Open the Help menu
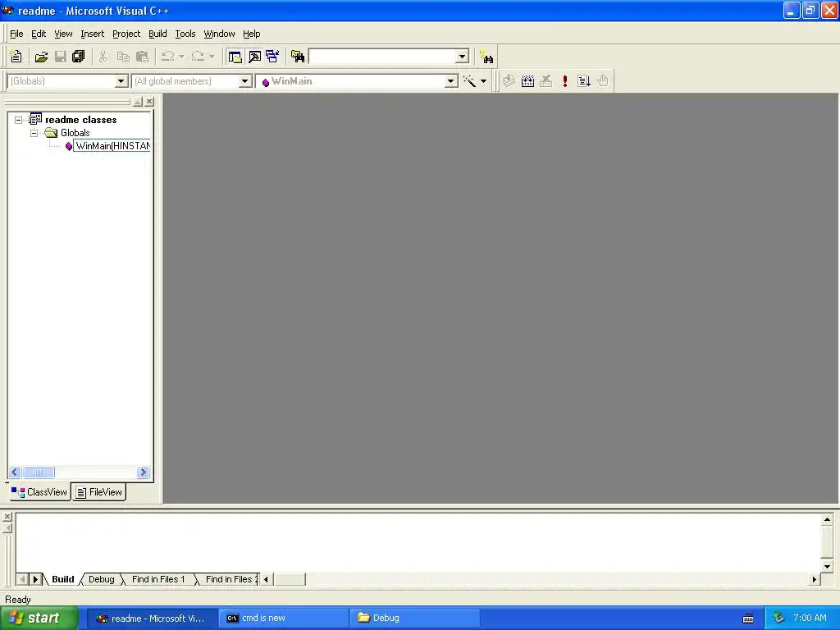This screenshot has width=840, height=630. [251, 34]
